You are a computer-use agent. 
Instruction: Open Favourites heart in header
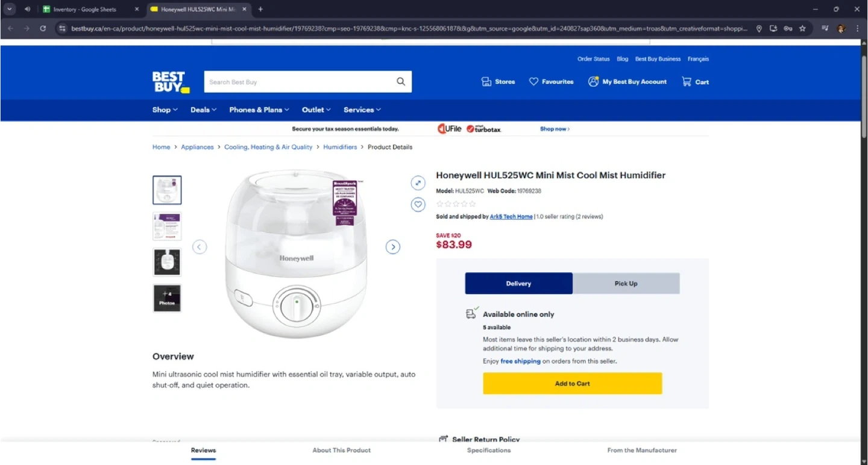click(533, 81)
